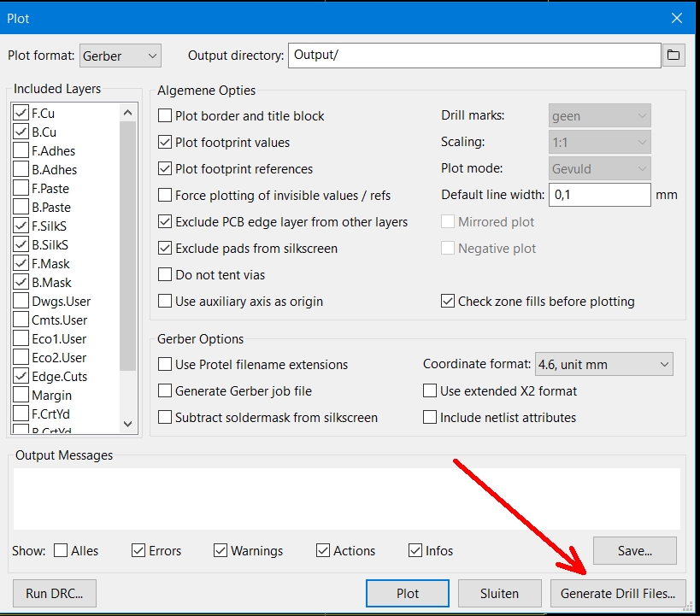Check the Show Alles filter
Screen dimensions: 700x616
61,550
